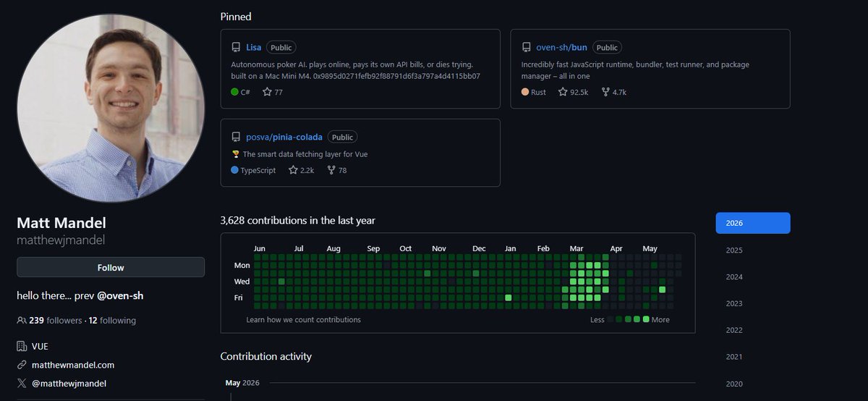Click the bun description about JavaScript runtime
Viewport: 868px width, 401px height.
pyautogui.click(x=635, y=70)
